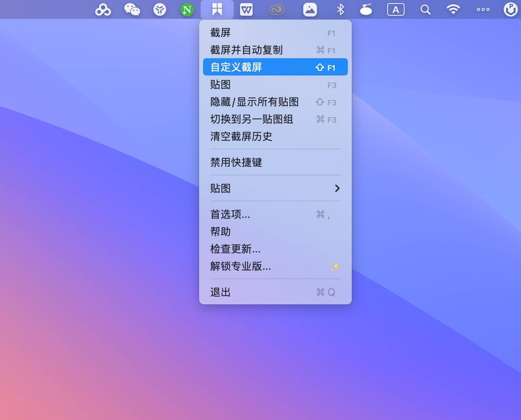Click the green N menu bar icon
Viewport: 521px width, 420px height.
tap(187, 9)
